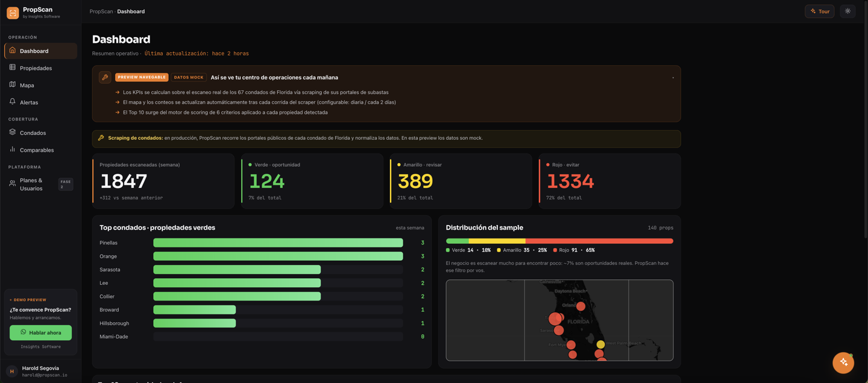The height and width of the screenshot is (383, 868).
Task: Open the sparkle assistant floating button
Action: click(x=843, y=363)
